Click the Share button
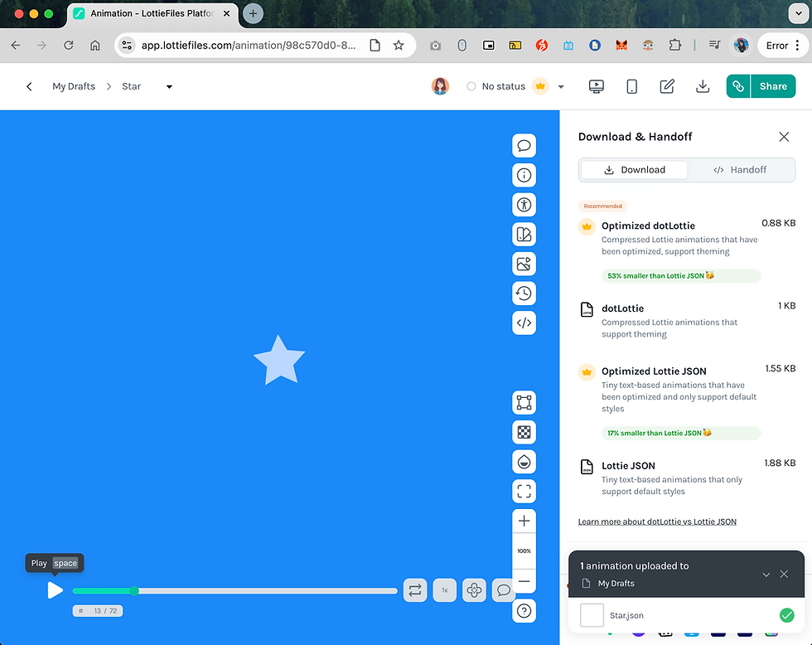 click(772, 86)
